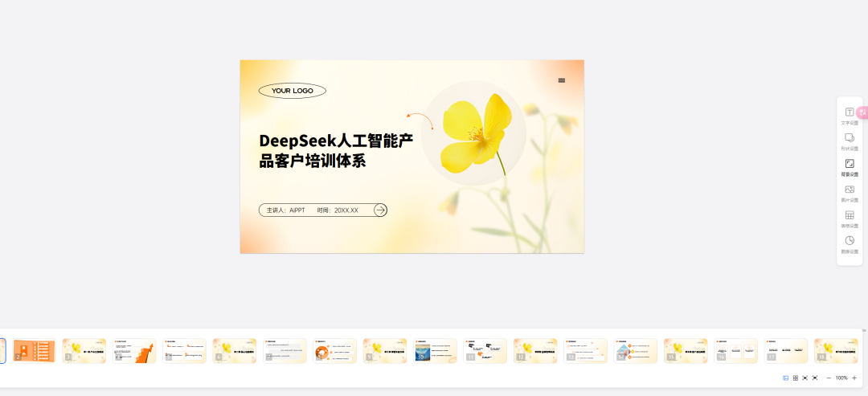Open slide 16 thumbnail

pyautogui.click(x=735, y=351)
